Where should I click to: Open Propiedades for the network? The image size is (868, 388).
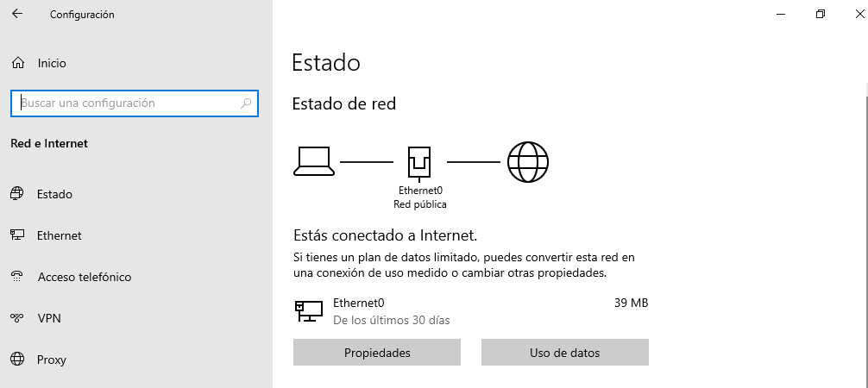(x=377, y=353)
